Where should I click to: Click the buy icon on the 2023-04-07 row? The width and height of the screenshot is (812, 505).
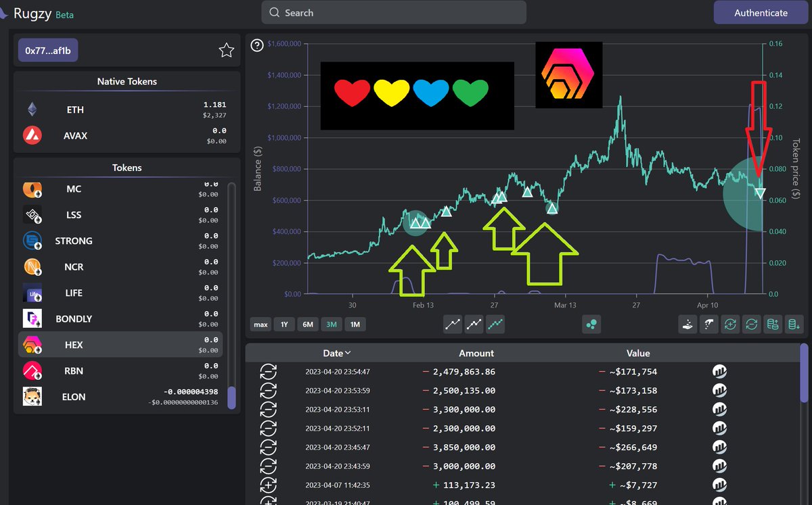point(269,485)
